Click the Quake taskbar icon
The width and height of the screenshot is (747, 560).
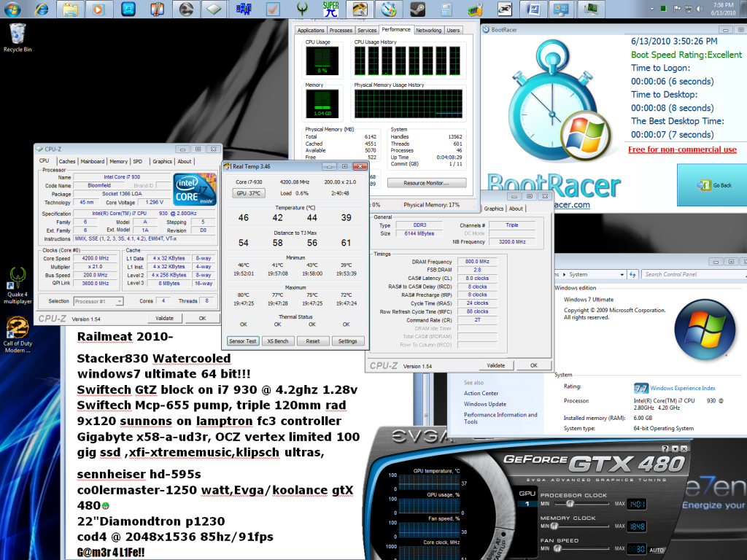click(x=301, y=9)
